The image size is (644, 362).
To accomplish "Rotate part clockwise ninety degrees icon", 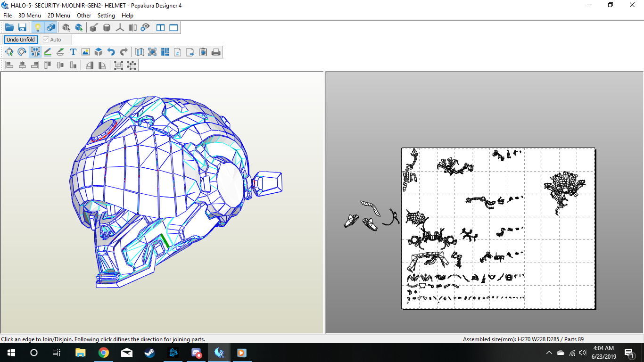I will [102, 65].
